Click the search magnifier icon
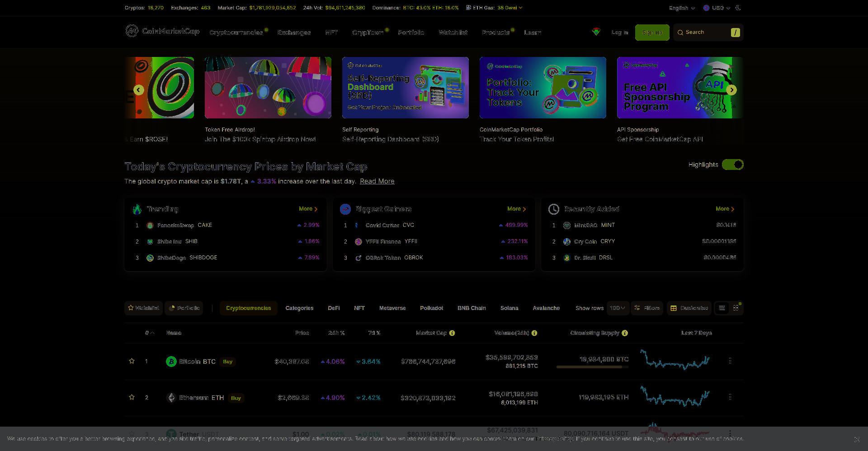This screenshot has height=451, width=868. point(680,33)
